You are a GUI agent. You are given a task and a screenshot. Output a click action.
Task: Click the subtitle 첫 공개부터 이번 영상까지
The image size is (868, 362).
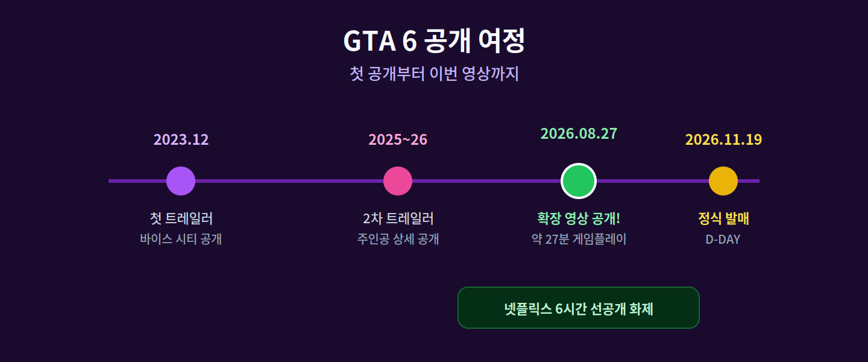[434, 74]
